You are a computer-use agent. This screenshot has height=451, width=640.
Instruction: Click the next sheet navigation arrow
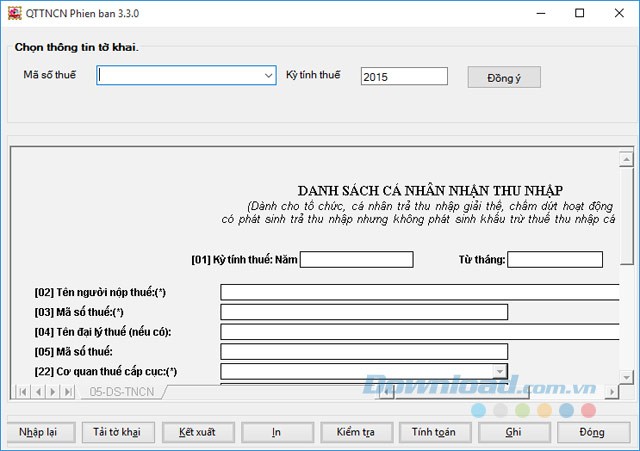click(54, 392)
